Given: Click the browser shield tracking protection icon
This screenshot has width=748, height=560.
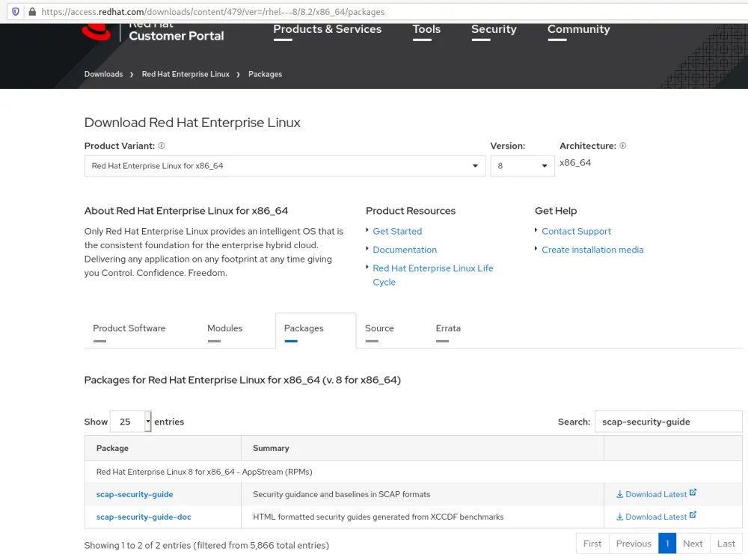Looking at the screenshot, I should pos(15,12).
